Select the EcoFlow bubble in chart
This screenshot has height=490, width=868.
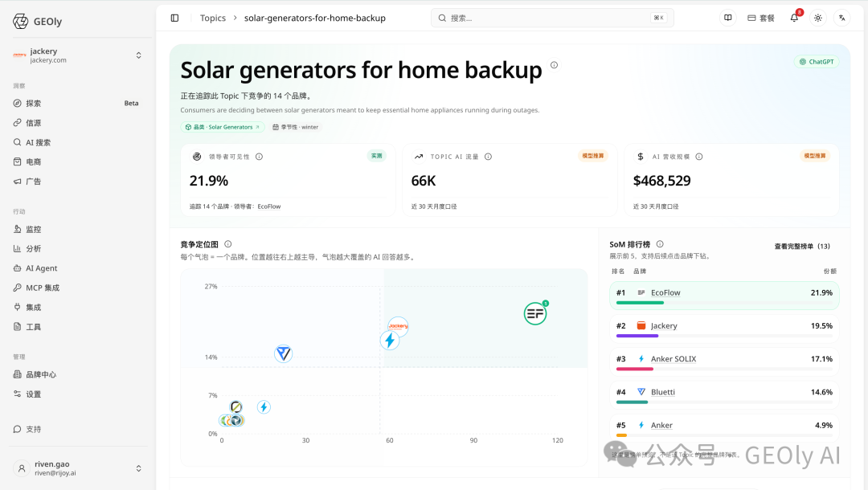coord(535,313)
